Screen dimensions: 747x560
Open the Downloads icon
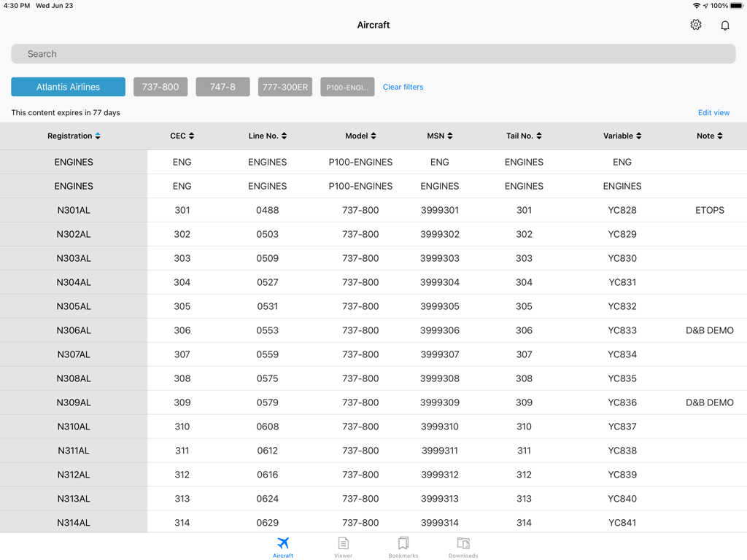[463, 543]
